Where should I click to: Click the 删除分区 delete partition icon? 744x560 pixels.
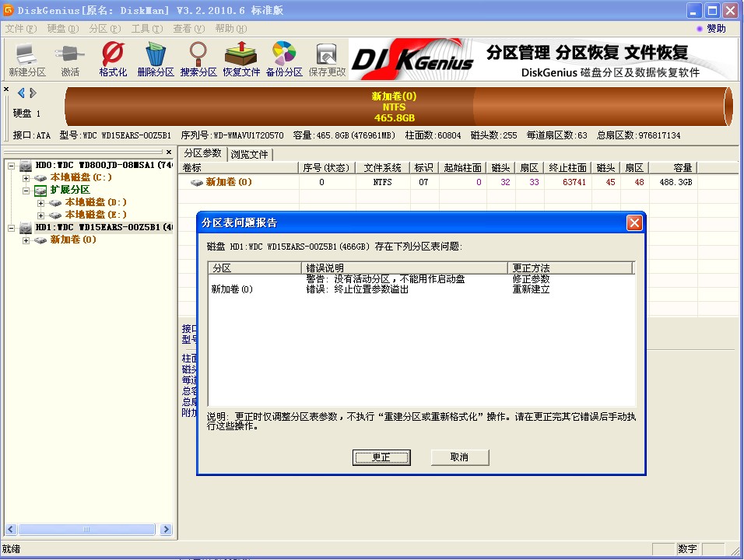click(x=156, y=60)
